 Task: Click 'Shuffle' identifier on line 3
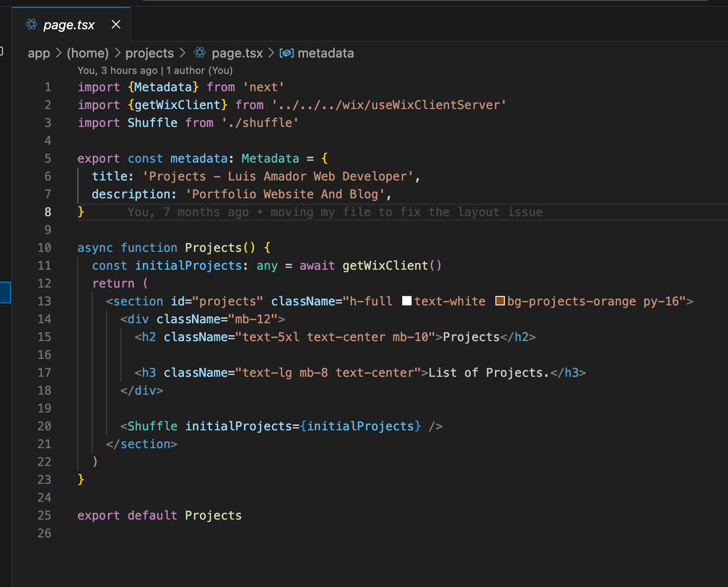click(153, 123)
